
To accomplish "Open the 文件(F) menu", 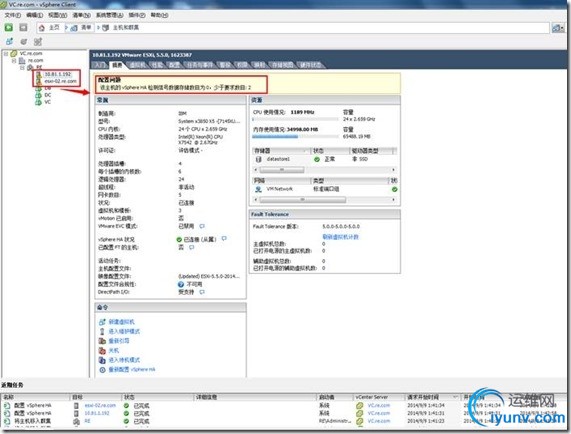I will (x=12, y=15).
